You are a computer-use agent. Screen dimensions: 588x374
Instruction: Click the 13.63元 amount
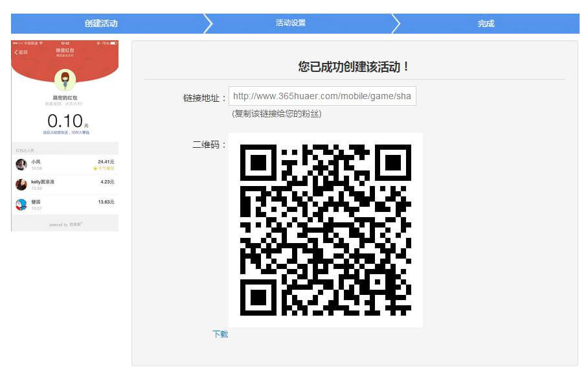(106, 202)
